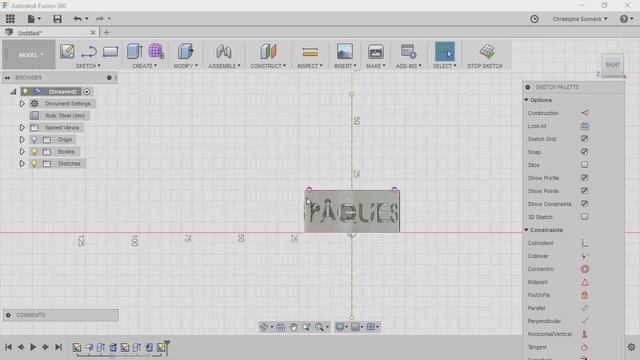The width and height of the screenshot is (640, 360).
Task: Open the user account name dropdown
Action: click(580, 19)
